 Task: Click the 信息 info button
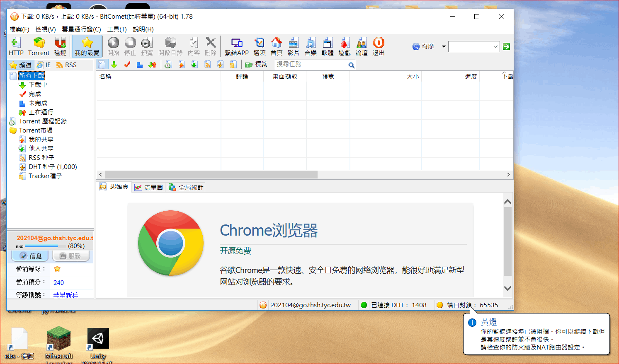coord(30,256)
